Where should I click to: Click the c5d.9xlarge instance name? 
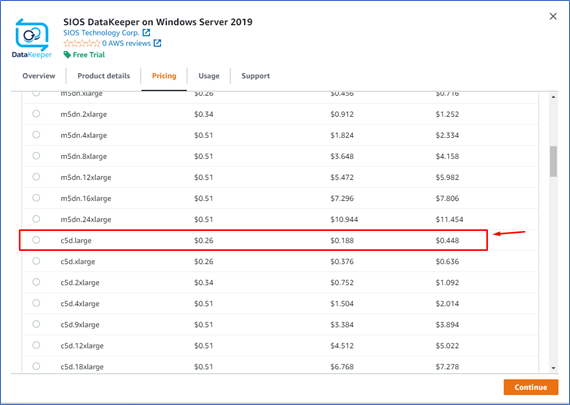(x=80, y=325)
